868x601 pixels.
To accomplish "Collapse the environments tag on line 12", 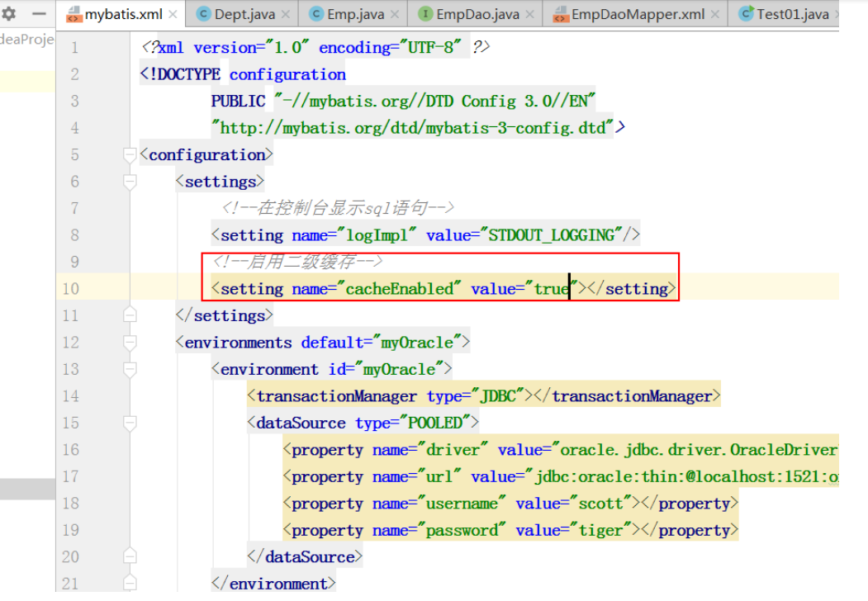I will [130, 343].
